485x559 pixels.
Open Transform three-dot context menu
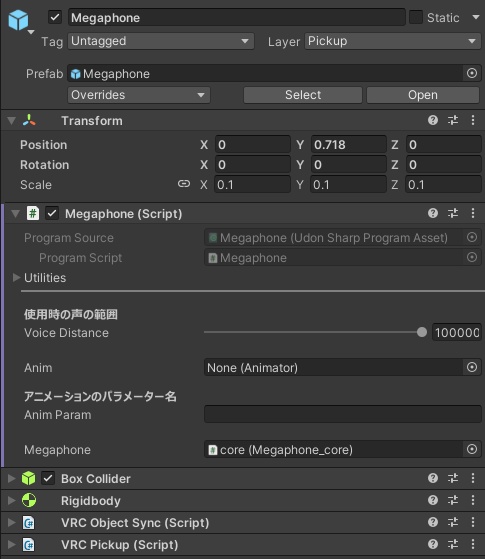473,120
